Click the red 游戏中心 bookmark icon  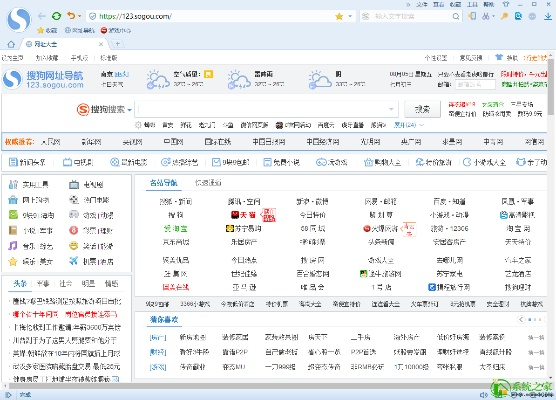pyautogui.click(x=104, y=30)
